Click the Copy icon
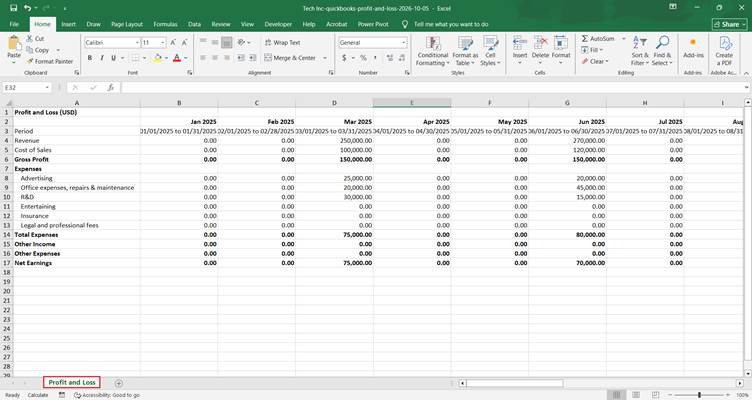Viewport: 752px width, 400px height. click(30, 50)
